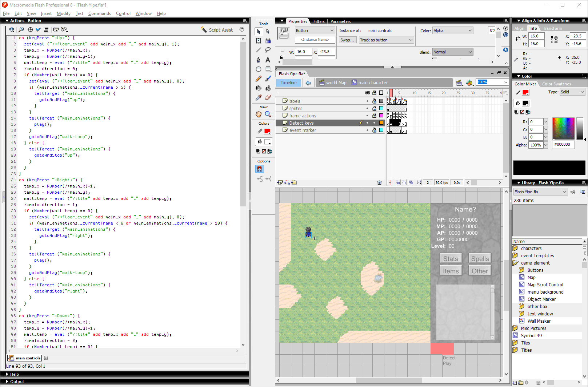Screen dimensions: 588x387
Task: Open the Commands menu
Action: click(x=99, y=13)
